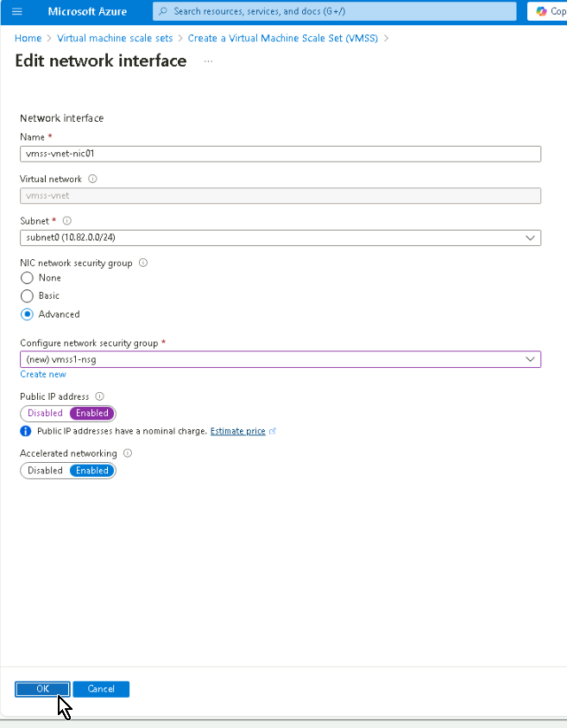The width and height of the screenshot is (567, 728).
Task: Click the Subnet info icon
Action: click(67, 221)
